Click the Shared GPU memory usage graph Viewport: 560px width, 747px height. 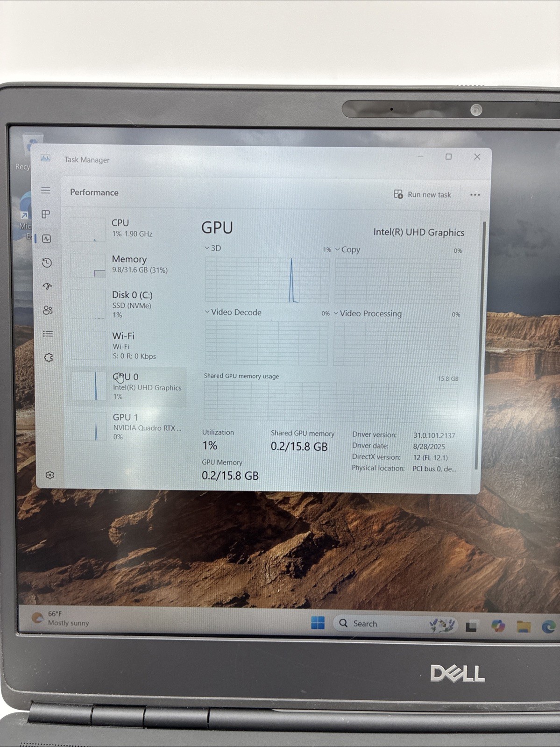[x=331, y=400]
